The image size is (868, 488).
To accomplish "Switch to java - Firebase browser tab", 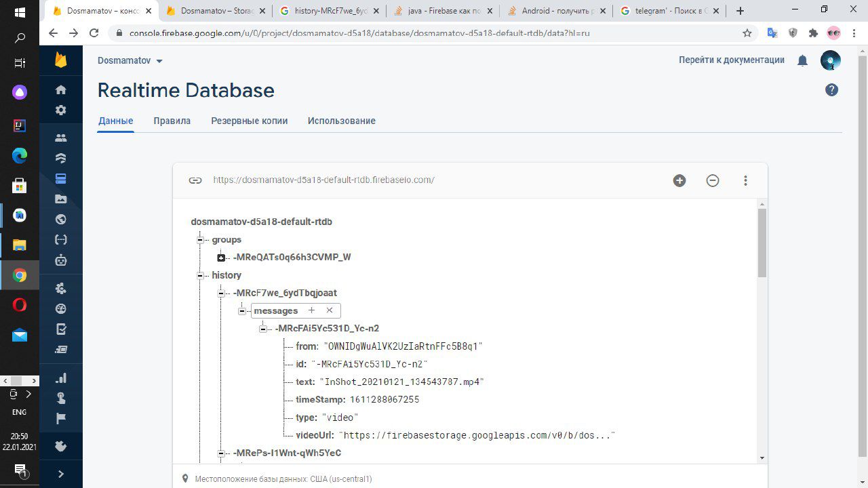I will point(442,11).
